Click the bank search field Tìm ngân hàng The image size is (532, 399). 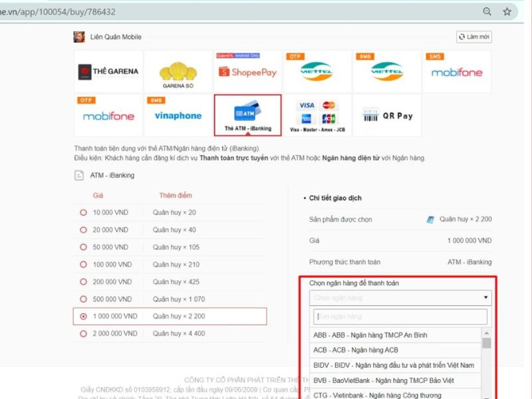point(400,317)
